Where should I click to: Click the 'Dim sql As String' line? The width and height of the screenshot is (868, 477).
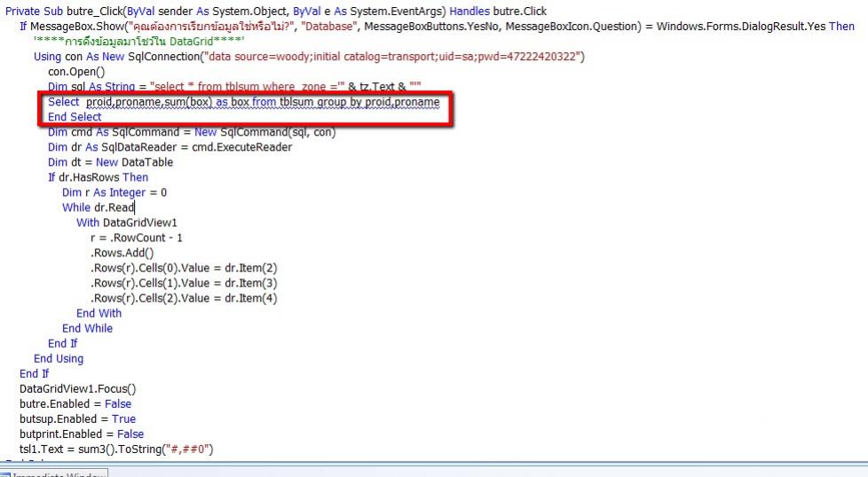point(234,87)
